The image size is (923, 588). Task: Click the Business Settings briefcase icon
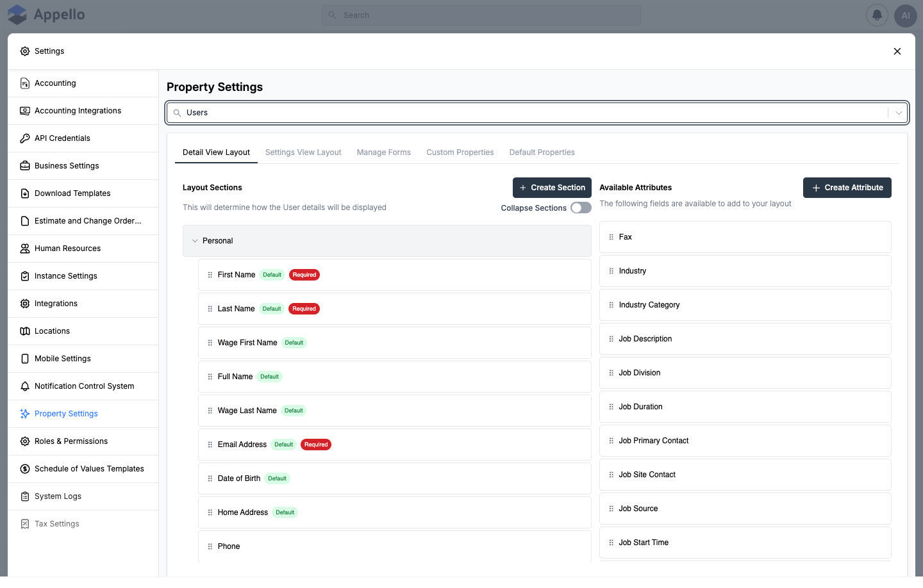pos(25,166)
